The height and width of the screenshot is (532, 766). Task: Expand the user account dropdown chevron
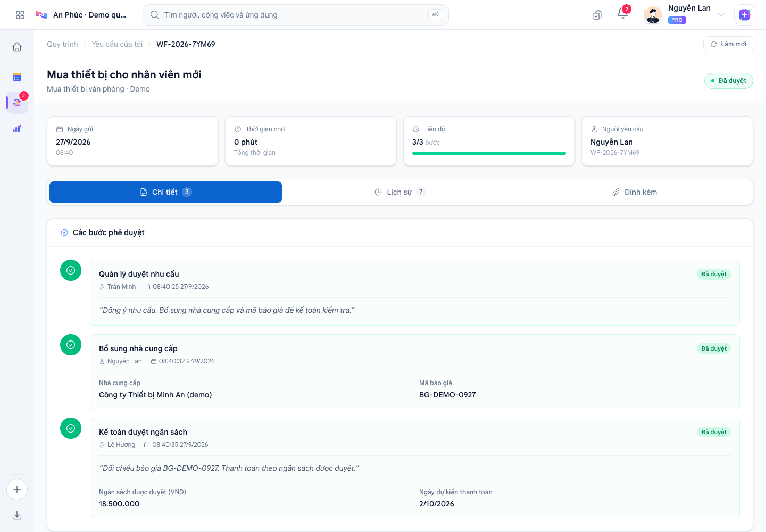(x=721, y=15)
